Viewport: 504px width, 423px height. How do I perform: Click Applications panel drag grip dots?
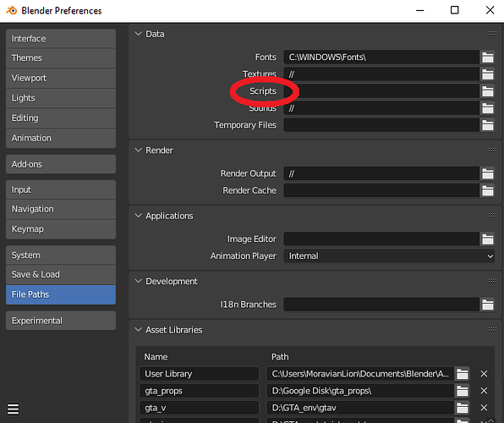click(x=492, y=215)
